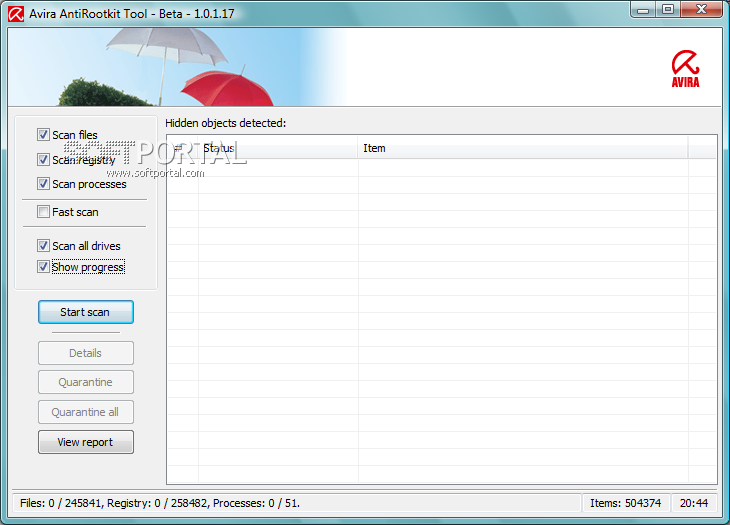This screenshot has height=525, width=730.
Task: Click the red Avira logo in banner
Action: click(x=685, y=68)
